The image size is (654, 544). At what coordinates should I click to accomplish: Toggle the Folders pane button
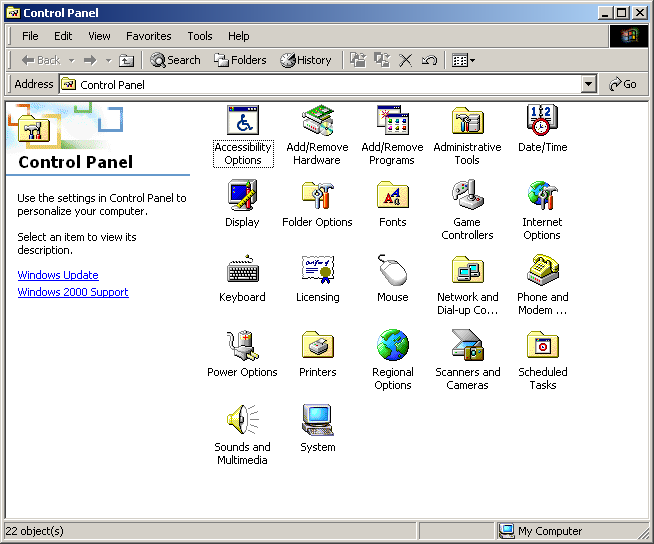click(x=240, y=60)
